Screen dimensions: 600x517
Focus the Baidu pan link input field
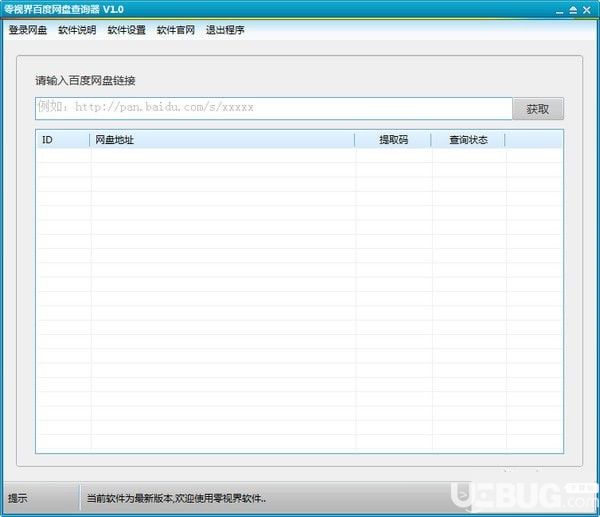click(x=274, y=108)
